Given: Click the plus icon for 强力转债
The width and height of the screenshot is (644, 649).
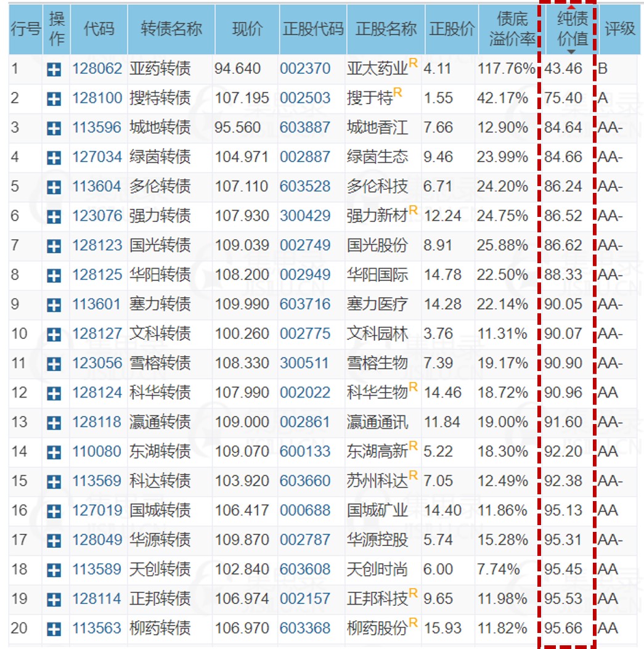Looking at the screenshot, I should (54, 217).
